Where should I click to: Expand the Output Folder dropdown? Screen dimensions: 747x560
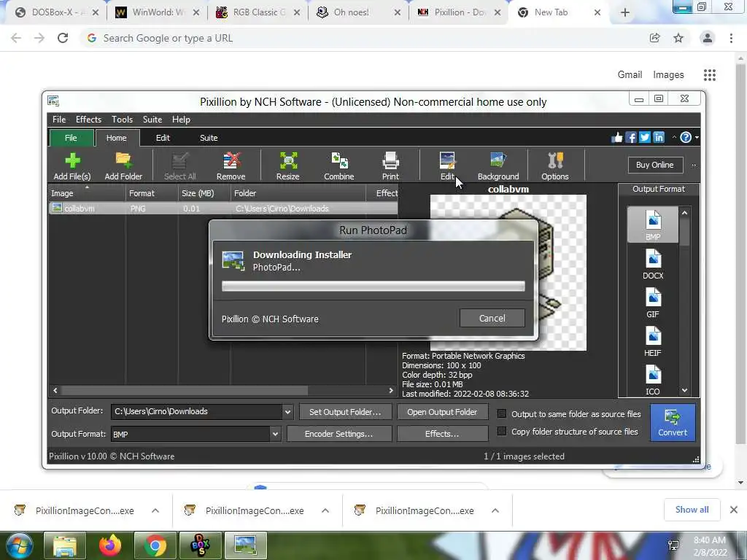coord(287,412)
